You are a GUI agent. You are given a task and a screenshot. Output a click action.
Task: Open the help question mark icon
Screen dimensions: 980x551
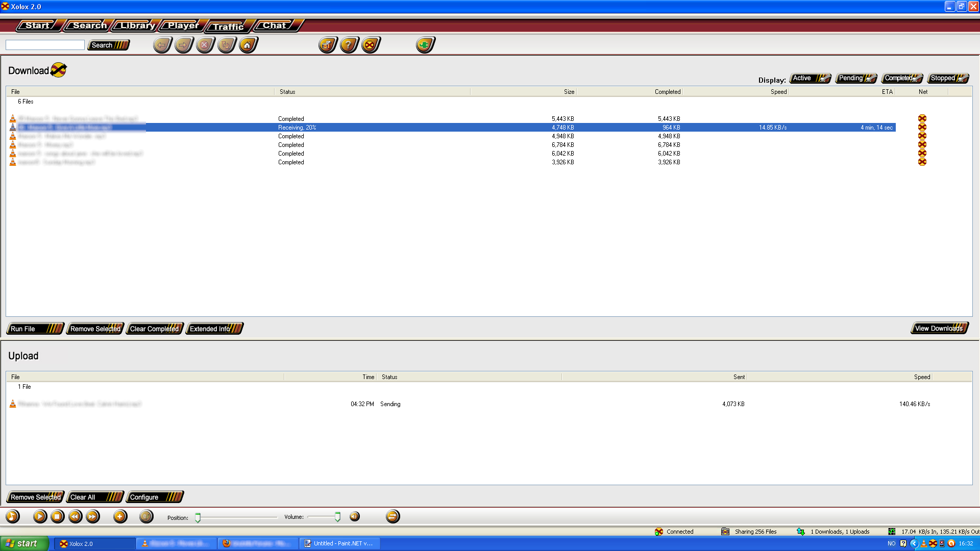pyautogui.click(x=349, y=45)
